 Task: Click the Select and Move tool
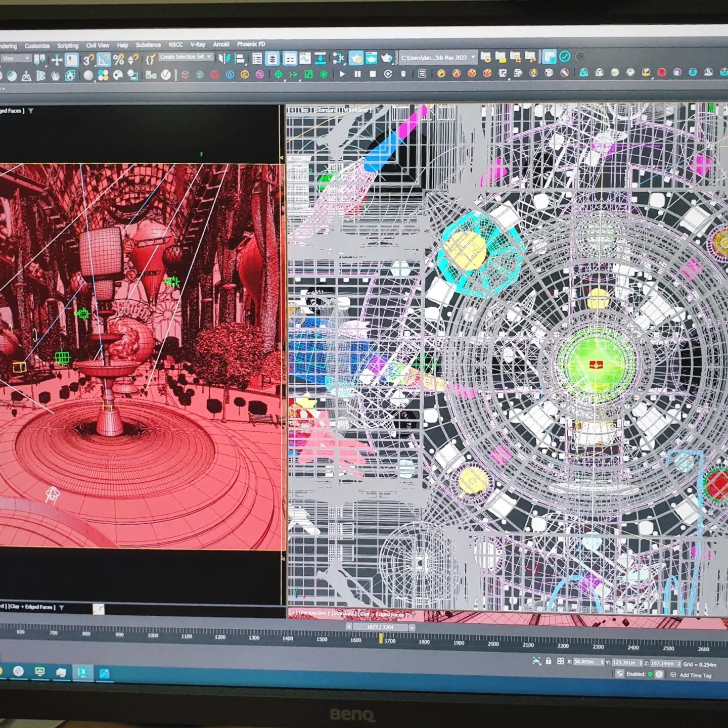(x=57, y=60)
